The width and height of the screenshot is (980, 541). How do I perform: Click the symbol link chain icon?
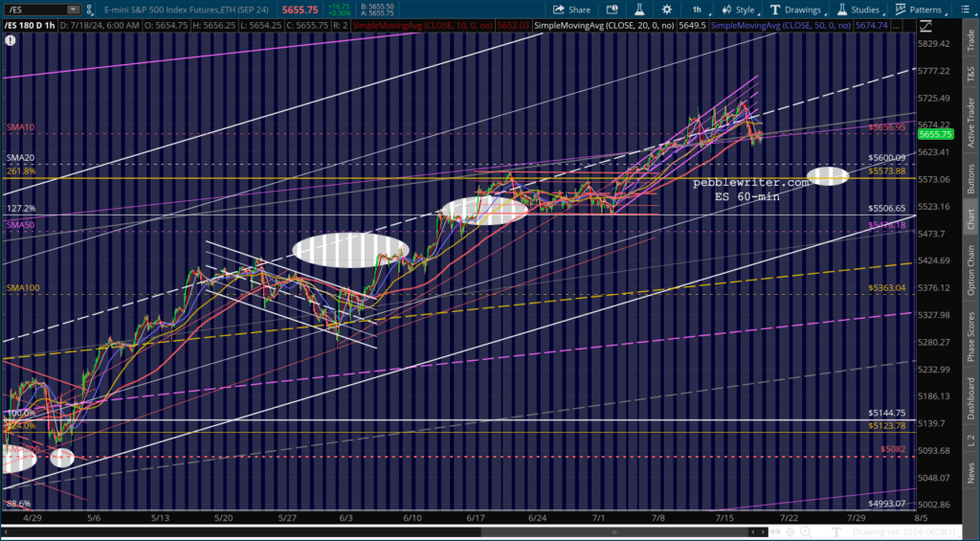pyautogui.click(x=91, y=10)
